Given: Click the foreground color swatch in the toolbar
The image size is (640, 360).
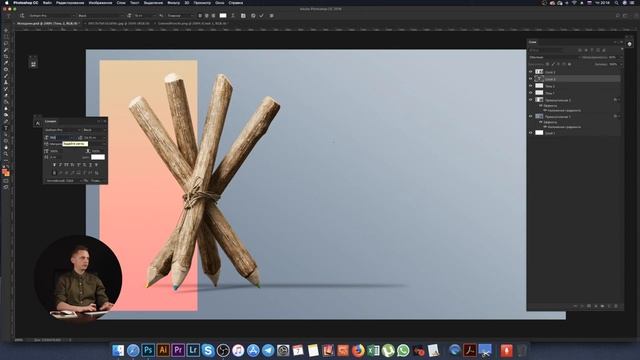Looking at the screenshot, I should pos(4,171).
